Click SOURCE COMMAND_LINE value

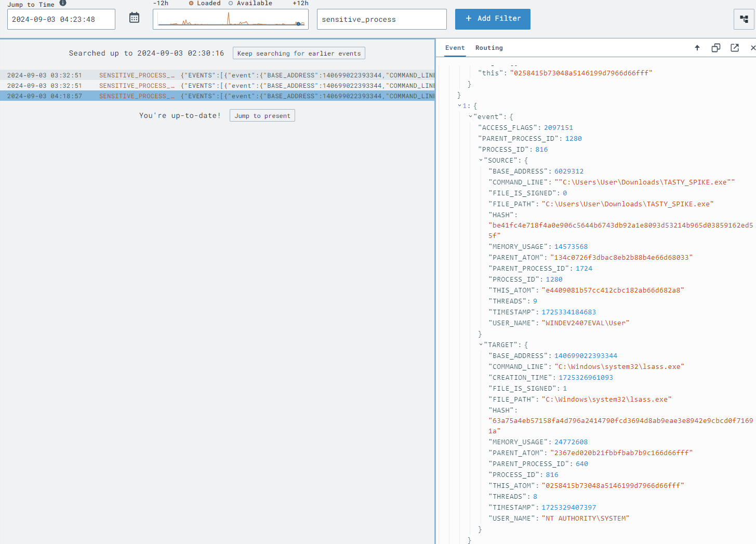click(x=644, y=182)
